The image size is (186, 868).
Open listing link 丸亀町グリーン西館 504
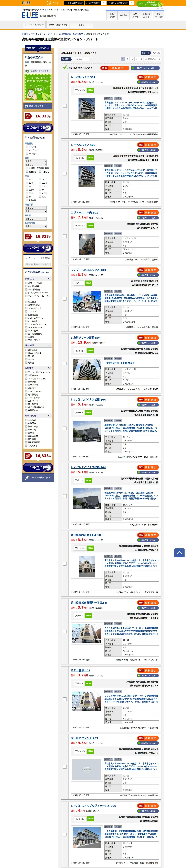point(86,338)
